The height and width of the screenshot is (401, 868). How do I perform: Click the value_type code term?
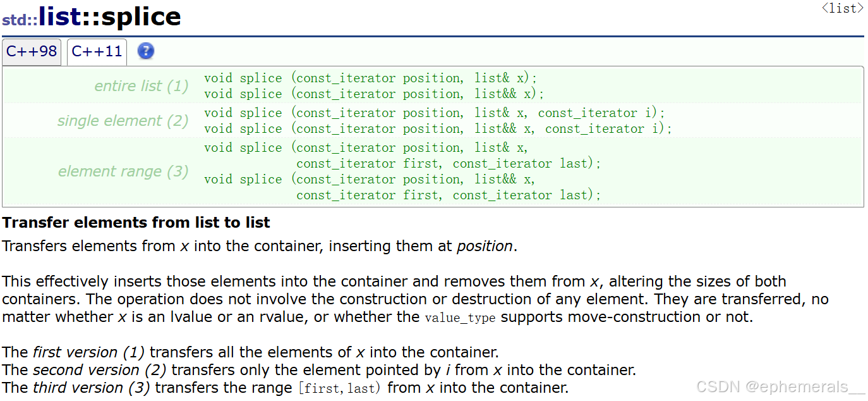[x=460, y=318]
